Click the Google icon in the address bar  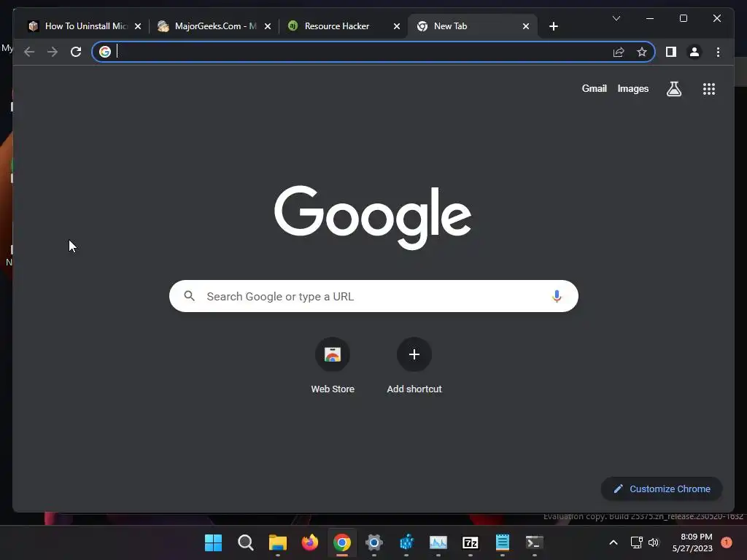pyautogui.click(x=105, y=52)
